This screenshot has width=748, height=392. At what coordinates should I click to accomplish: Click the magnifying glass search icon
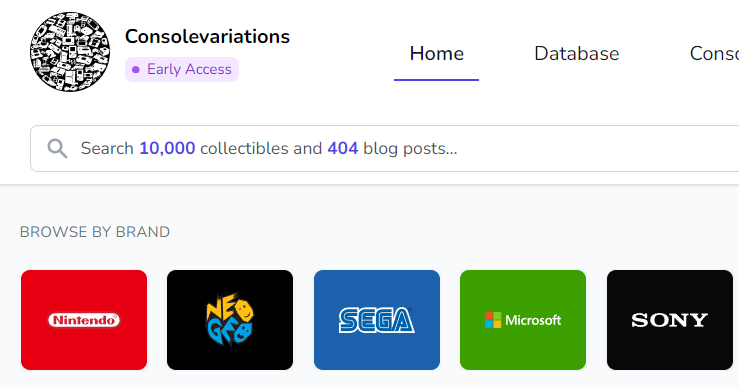[57, 148]
